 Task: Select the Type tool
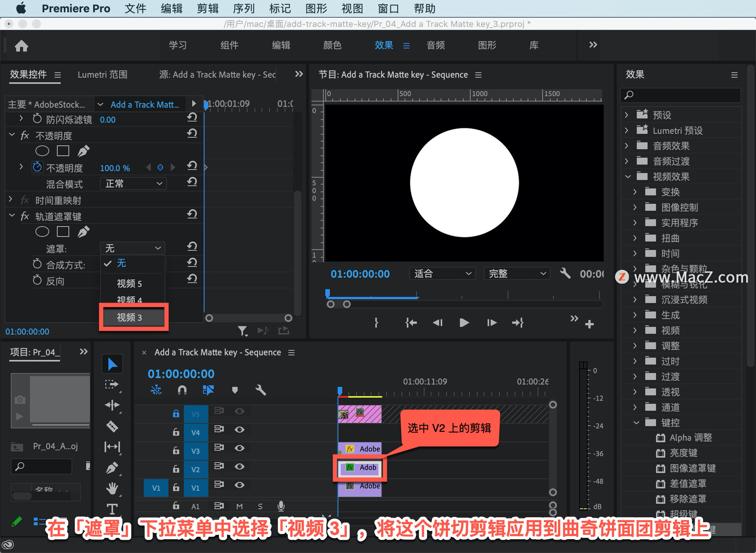[112, 509]
